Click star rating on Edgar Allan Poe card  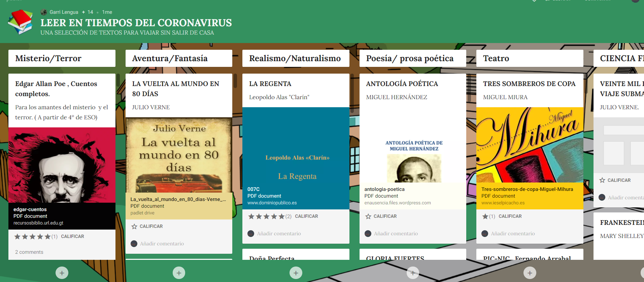tap(32, 237)
